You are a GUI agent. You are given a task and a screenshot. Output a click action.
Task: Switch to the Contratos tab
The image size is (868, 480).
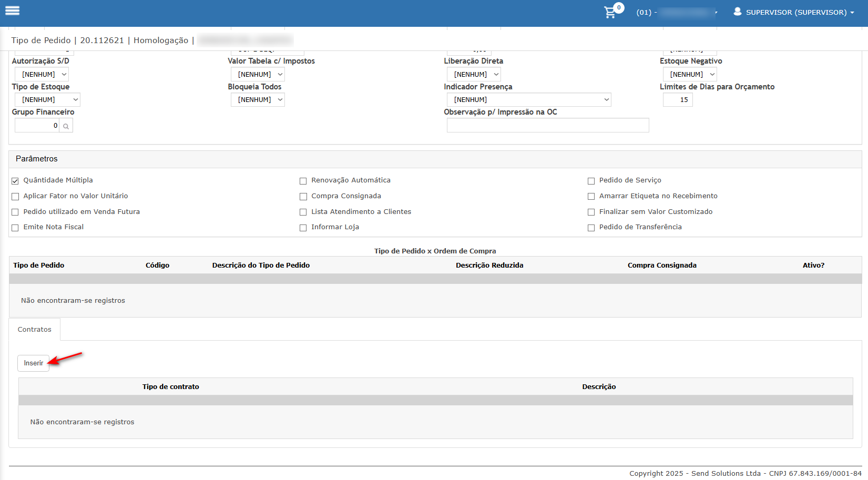[x=35, y=330]
